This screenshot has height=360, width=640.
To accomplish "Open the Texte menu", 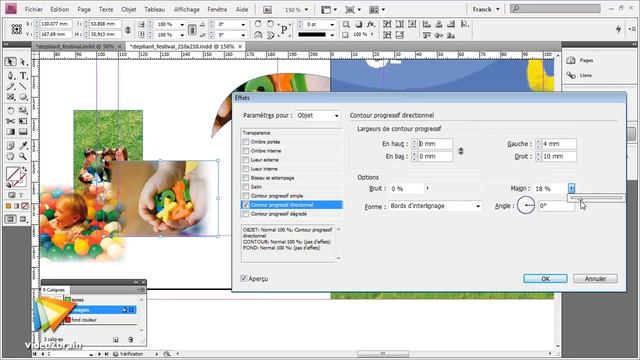I will [x=106, y=9].
